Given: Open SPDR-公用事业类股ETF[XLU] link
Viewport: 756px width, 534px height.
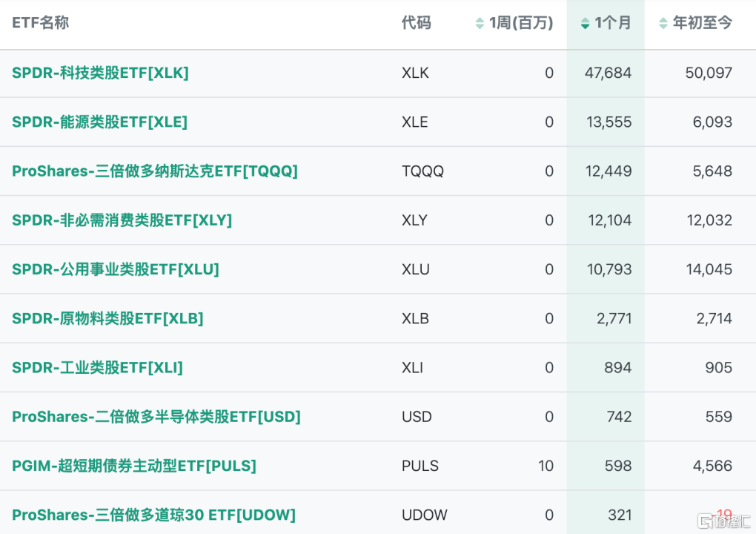Looking at the screenshot, I should [116, 269].
